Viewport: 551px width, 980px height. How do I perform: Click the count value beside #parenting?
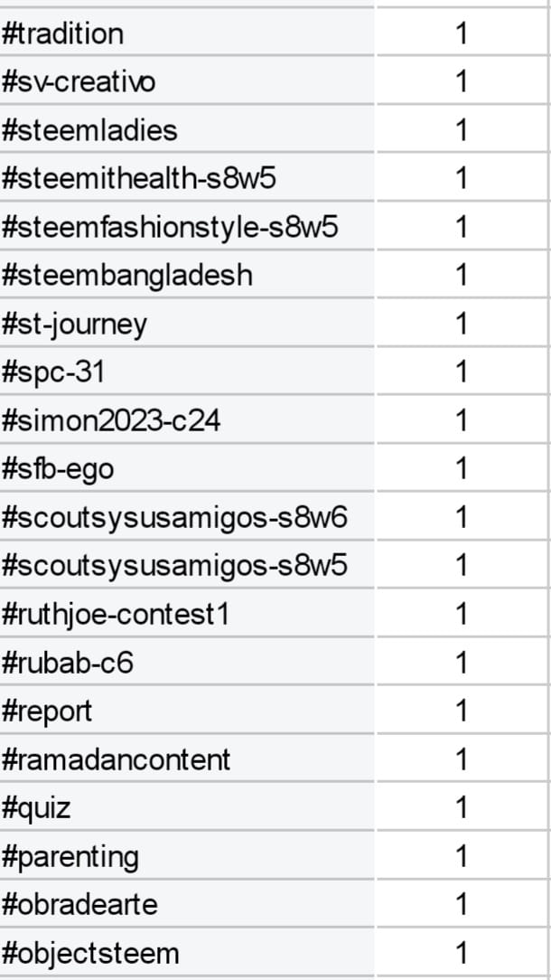462,855
